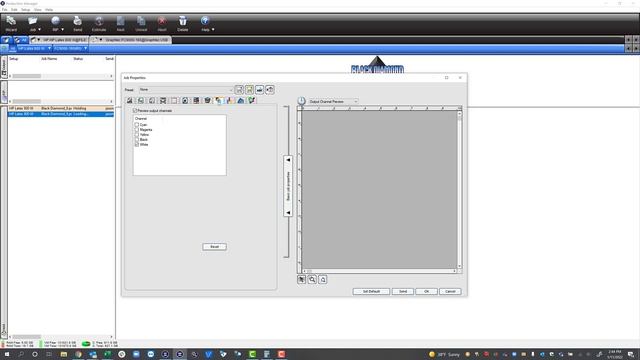This screenshot has width=640, height=360.
Task: Open the Edit menu
Action: coord(14,9)
